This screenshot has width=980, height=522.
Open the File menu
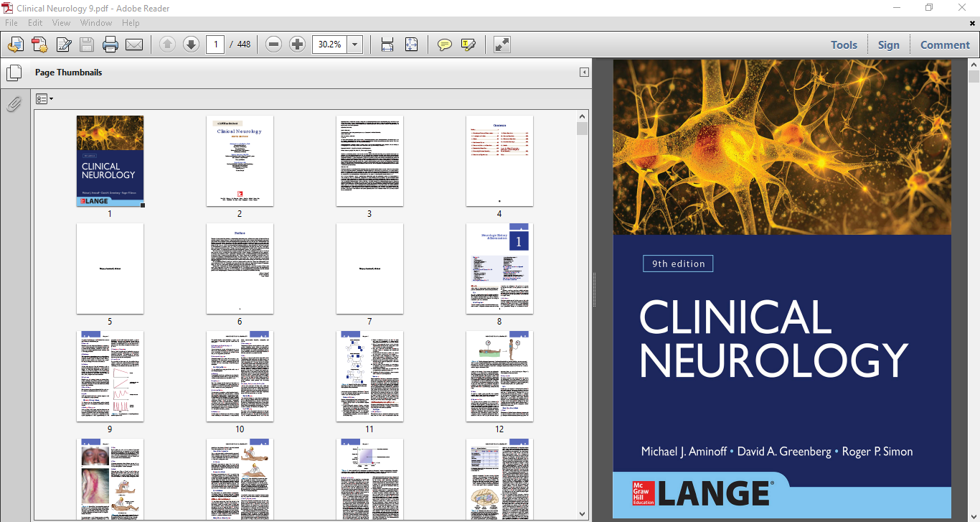click(x=11, y=23)
